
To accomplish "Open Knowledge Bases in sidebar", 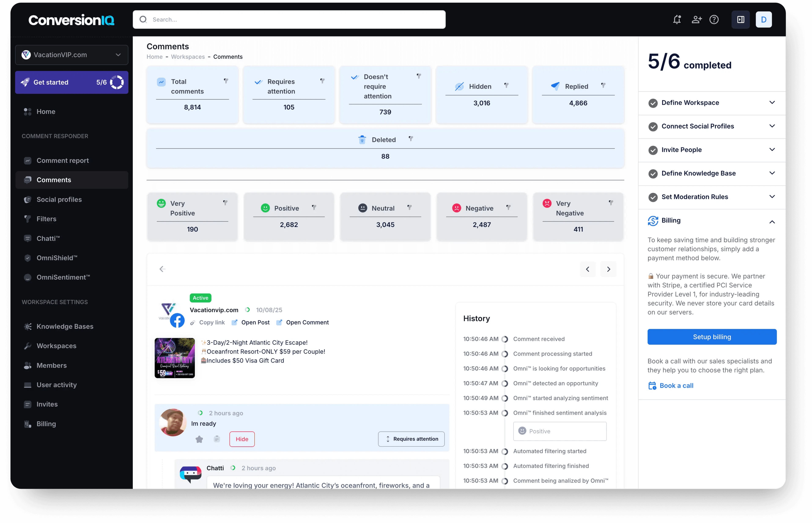I will pyautogui.click(x=65, y=326).
